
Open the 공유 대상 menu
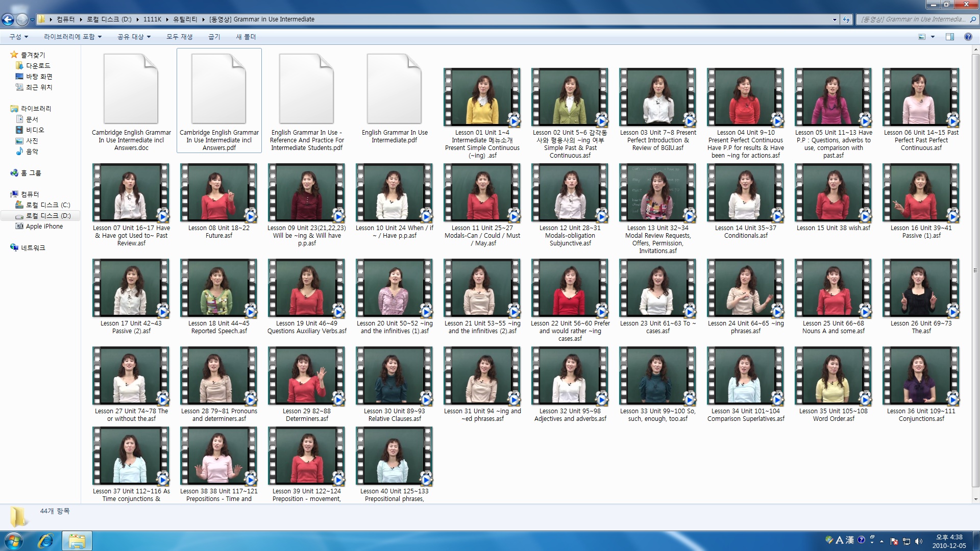pyautogui.click(x=134, y=37)
